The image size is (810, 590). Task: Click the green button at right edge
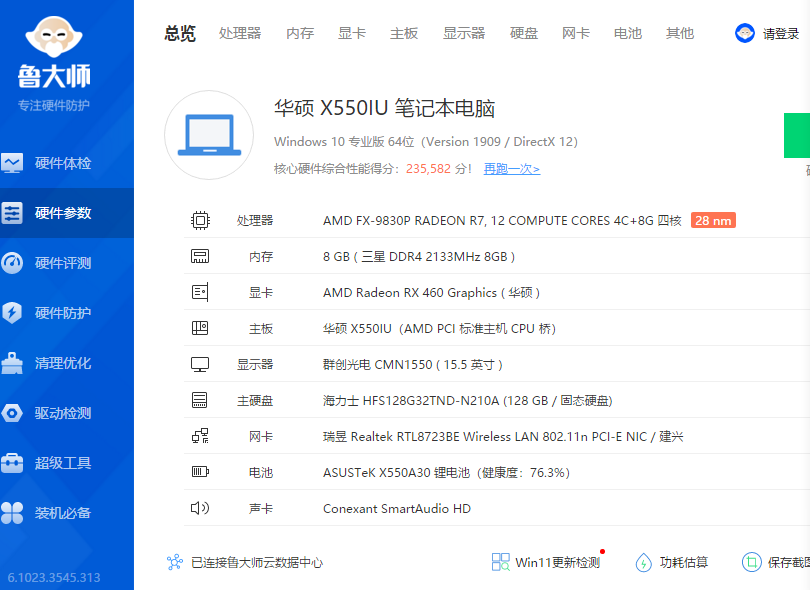coord(797,135)
